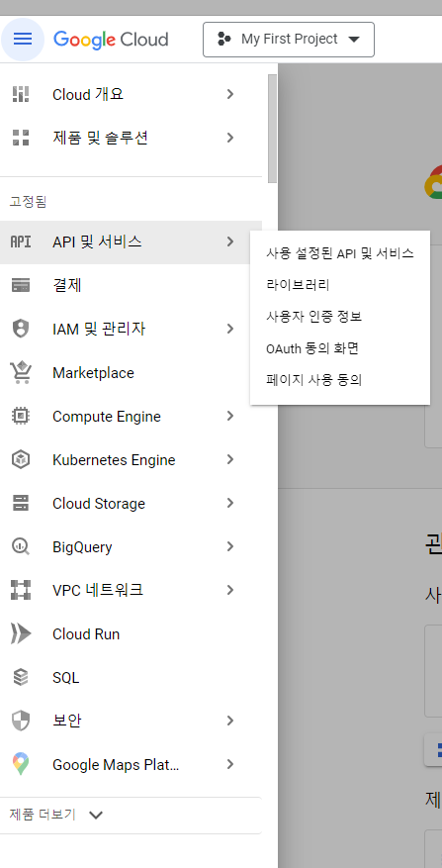Image resolution: width=442 pixels, height=868 pixels.
Task: Expand the Kubernetes Engine submenu chevron
Action: point(230,460)
